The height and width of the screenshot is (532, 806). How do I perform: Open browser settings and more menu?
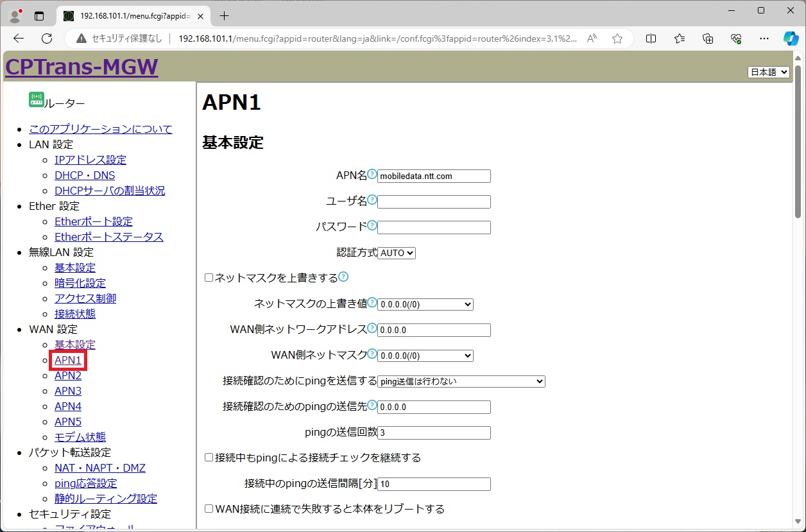point(764,39)
